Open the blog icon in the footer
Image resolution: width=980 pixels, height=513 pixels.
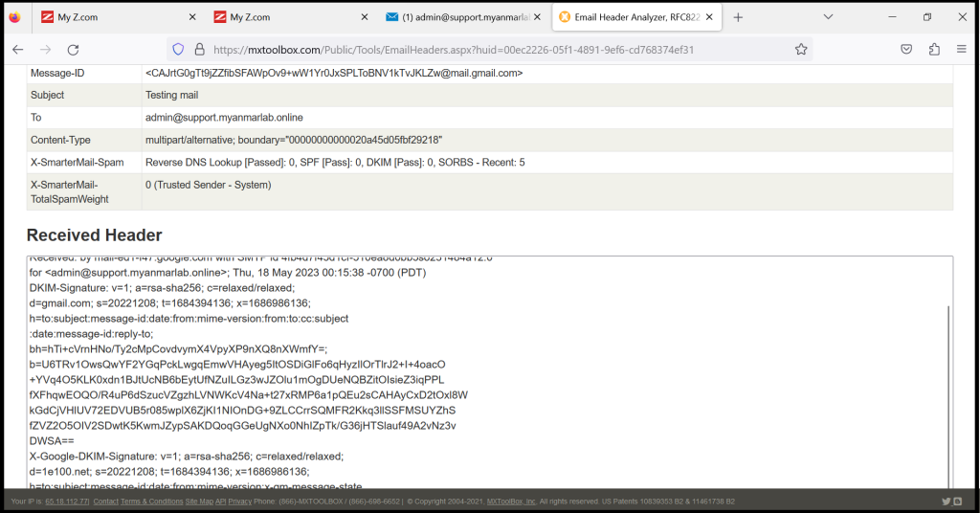tap(957, 502)
